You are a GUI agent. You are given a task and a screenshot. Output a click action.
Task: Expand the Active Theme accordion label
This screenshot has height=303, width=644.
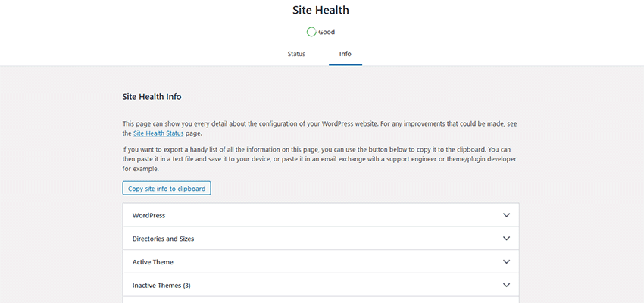point(152,262)
